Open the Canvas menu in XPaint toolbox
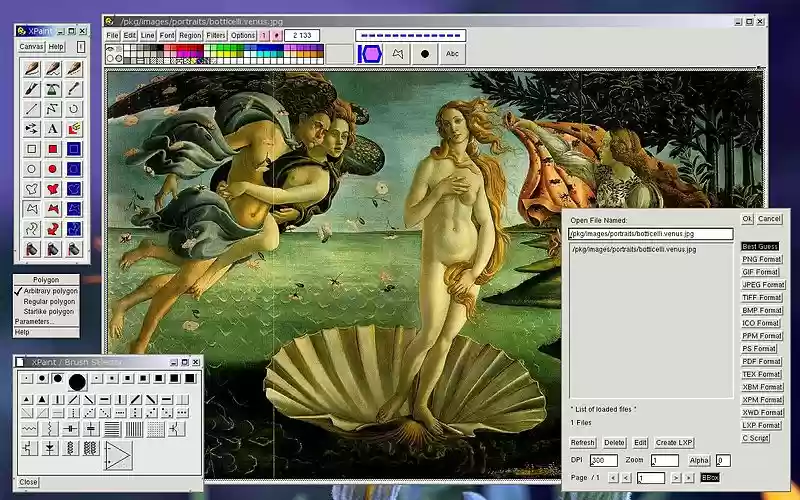 coord(31,46)
